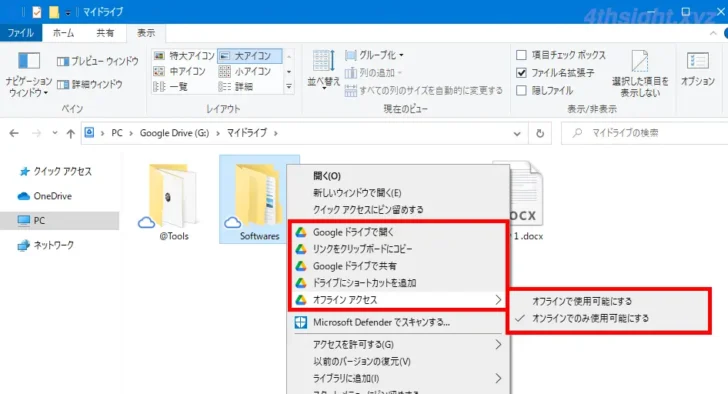Refresh the マイドライブ folder view
The width and height of the screenshot is (728, 394).
tap(540, 133)
